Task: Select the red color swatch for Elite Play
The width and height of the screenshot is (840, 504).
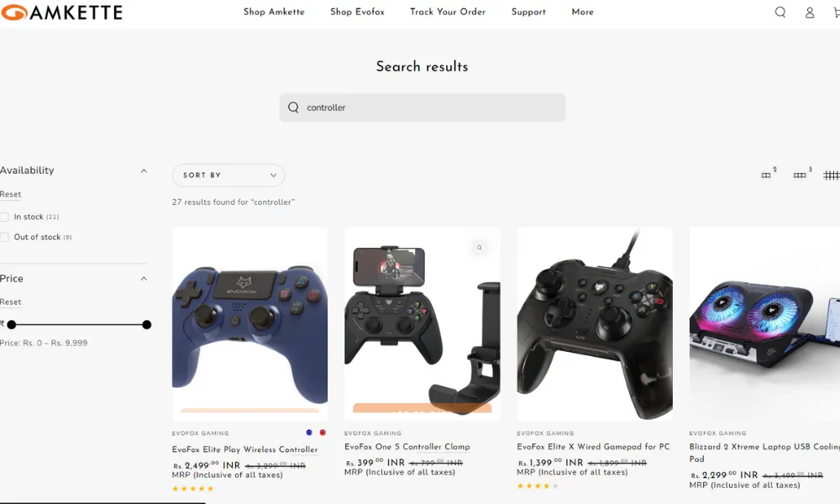Action: pos(323,433)
